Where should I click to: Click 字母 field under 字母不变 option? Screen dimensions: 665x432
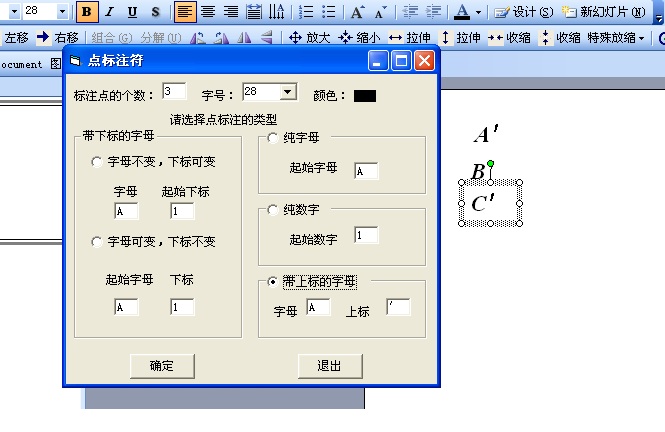click(x=126, y=211)
